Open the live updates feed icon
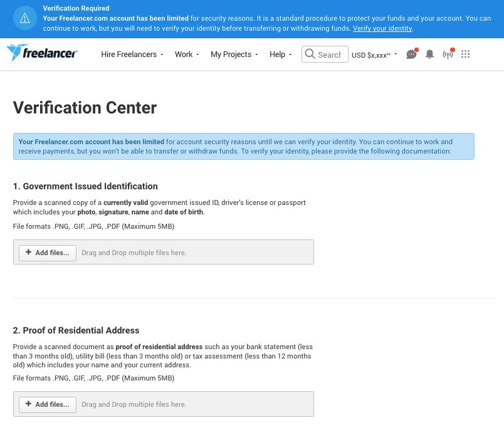Screen dimensions: 504x430 (x=448, y=54)
